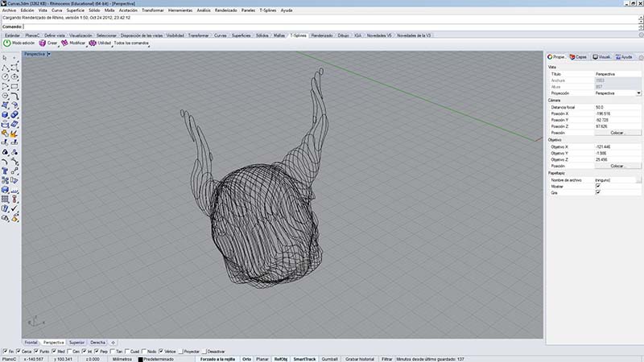Select the array grid tool

(5, 200)
